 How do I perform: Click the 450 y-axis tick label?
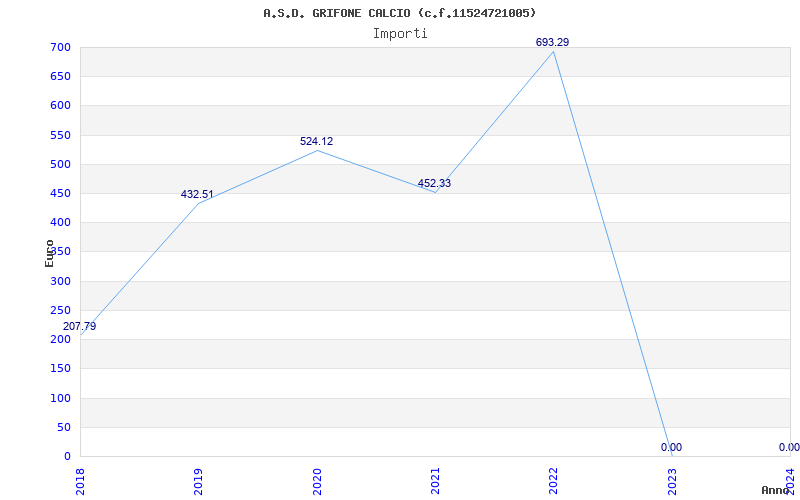[60, 193]
